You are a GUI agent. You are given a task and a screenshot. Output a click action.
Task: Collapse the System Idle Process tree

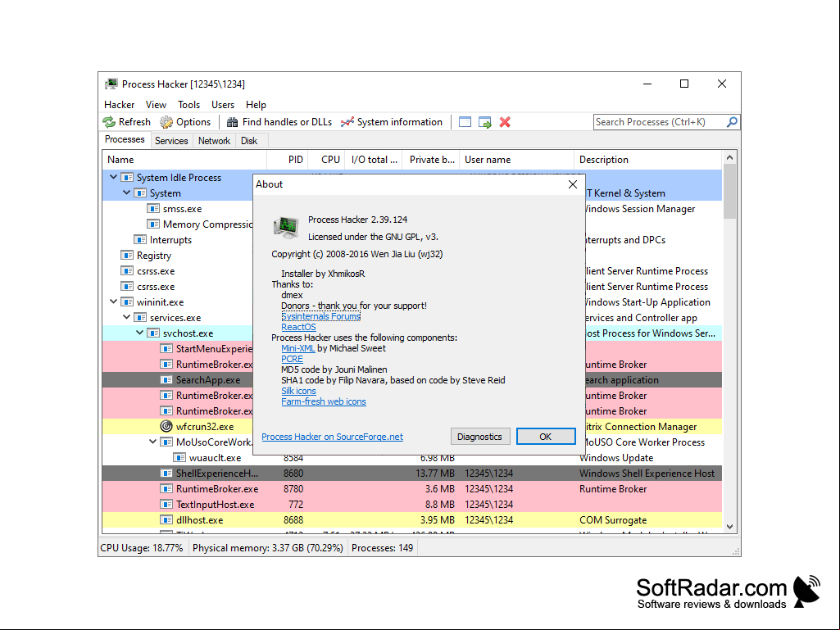(114, 177)
